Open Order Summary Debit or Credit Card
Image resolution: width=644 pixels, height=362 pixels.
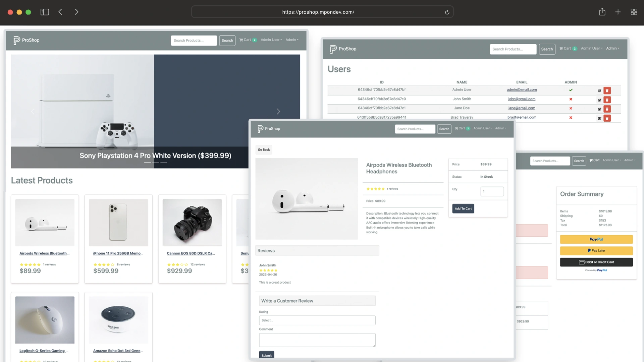(x=596, y=262)
